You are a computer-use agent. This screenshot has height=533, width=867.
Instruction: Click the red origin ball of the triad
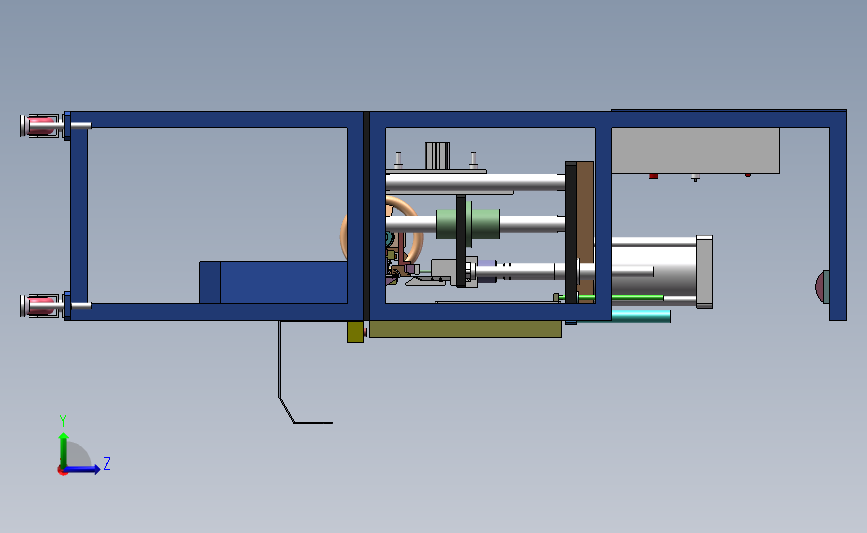point(63,471)
